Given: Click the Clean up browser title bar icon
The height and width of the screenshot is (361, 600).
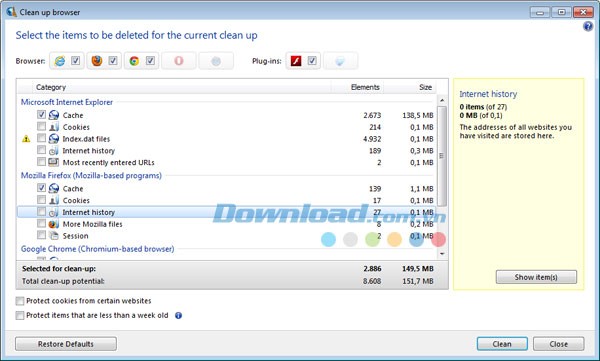Looking at the screenshot, I should [11, 12].
